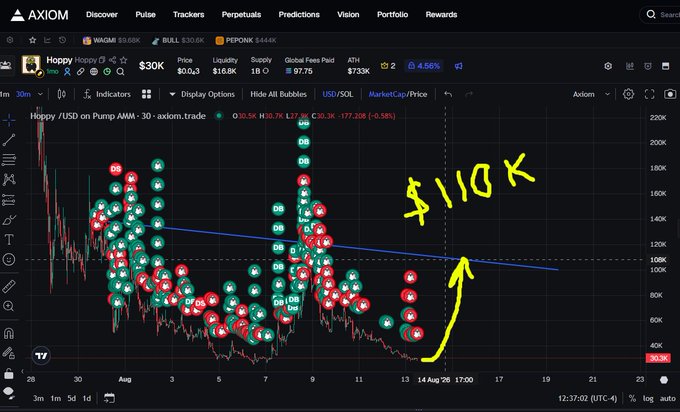Image resolution: width=680 pixels, height=412 pixels.
Task: Lock all drawing tools
Action: coord(9,373)
